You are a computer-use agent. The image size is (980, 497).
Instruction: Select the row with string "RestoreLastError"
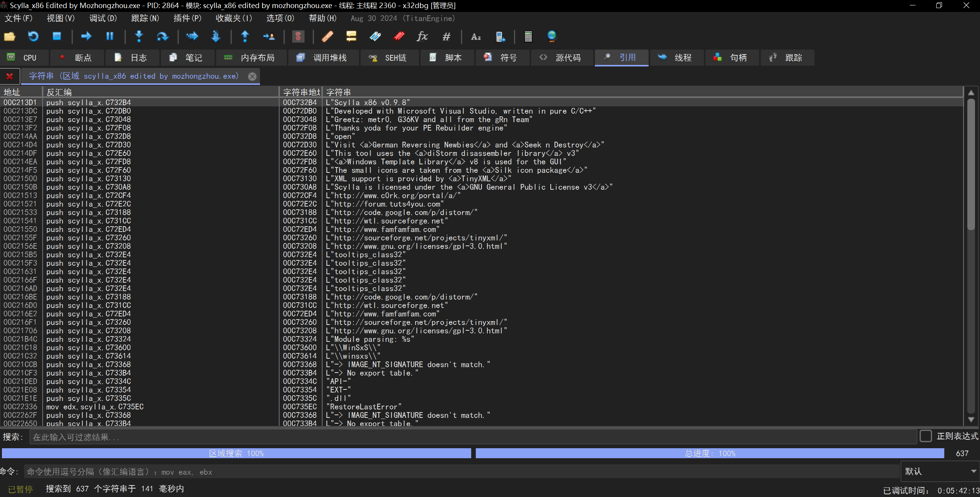(x=482, y=407)
